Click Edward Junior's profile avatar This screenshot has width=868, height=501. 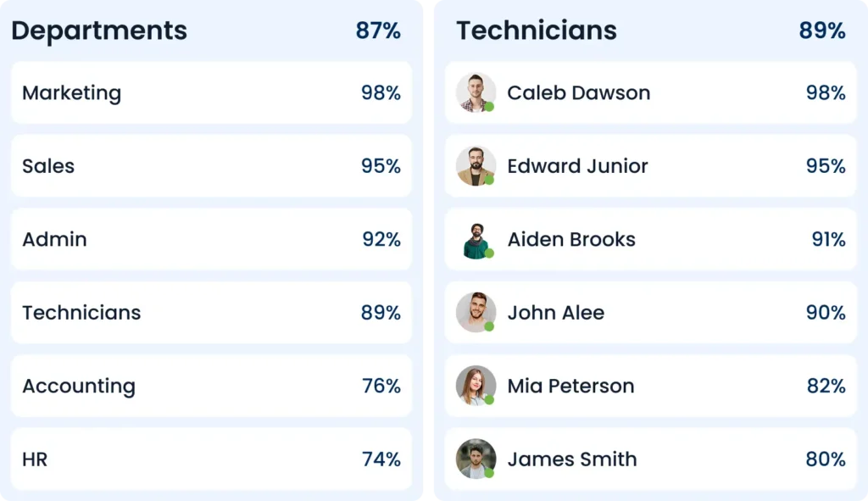coord(476,165)
